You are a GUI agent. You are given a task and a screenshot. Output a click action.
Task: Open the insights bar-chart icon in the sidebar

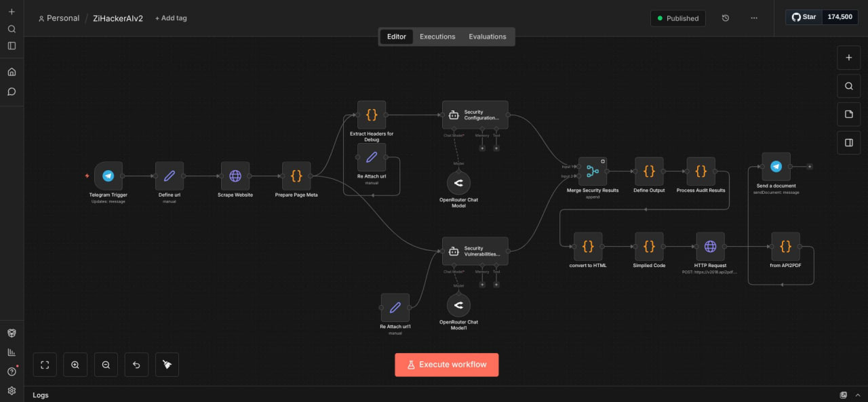[x=12, y=353]
